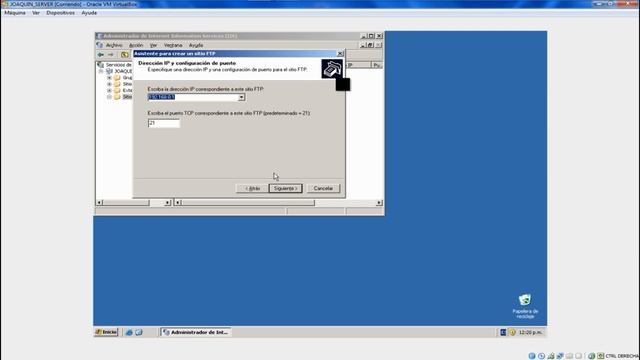Image resolution: width=640 pixels, height=360 pixels.
Task: Click the blue tray icon beside the shield
Action: [x=503, y=332]
